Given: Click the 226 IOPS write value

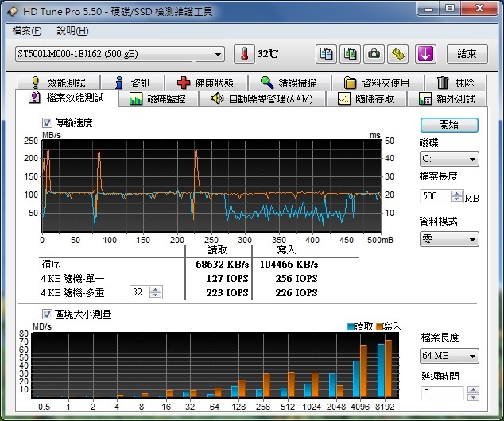Looking at the screenshot, I should coord(297,293).
